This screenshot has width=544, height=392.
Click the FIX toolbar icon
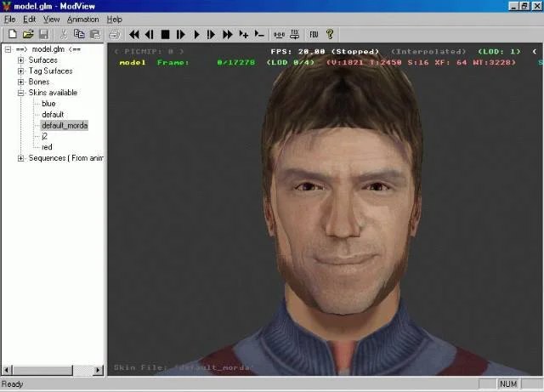[295, 34]
